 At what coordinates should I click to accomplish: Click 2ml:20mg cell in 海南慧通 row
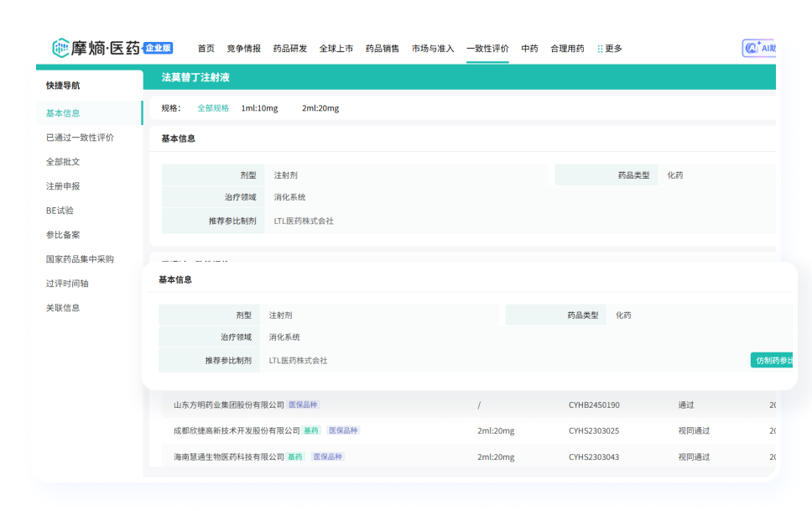click(x=496, y=457)
